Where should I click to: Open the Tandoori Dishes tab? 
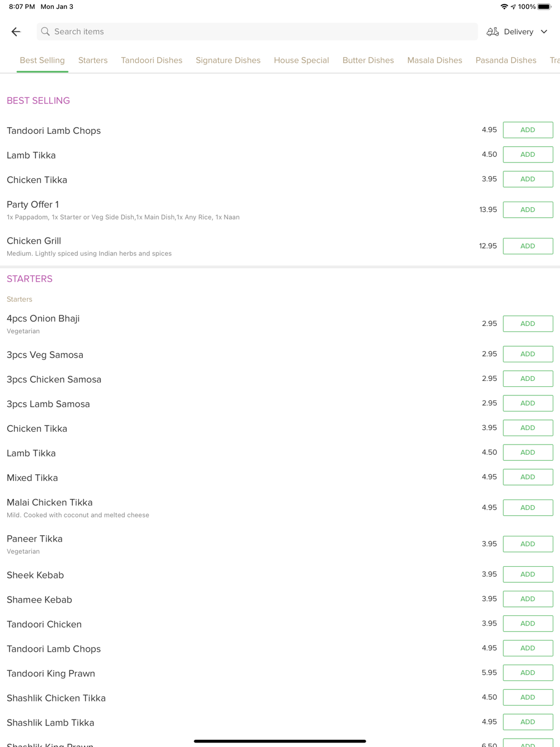click(152, 60)
